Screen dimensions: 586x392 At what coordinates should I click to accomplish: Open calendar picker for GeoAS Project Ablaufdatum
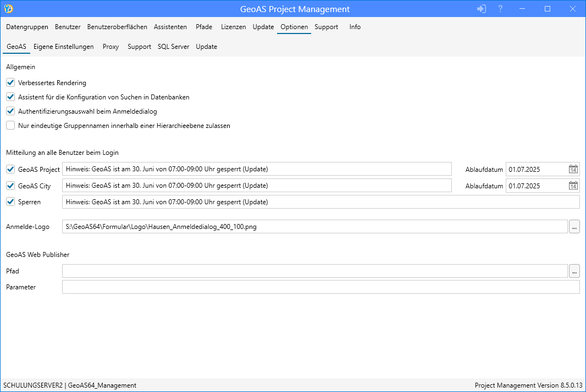point(573,169)
